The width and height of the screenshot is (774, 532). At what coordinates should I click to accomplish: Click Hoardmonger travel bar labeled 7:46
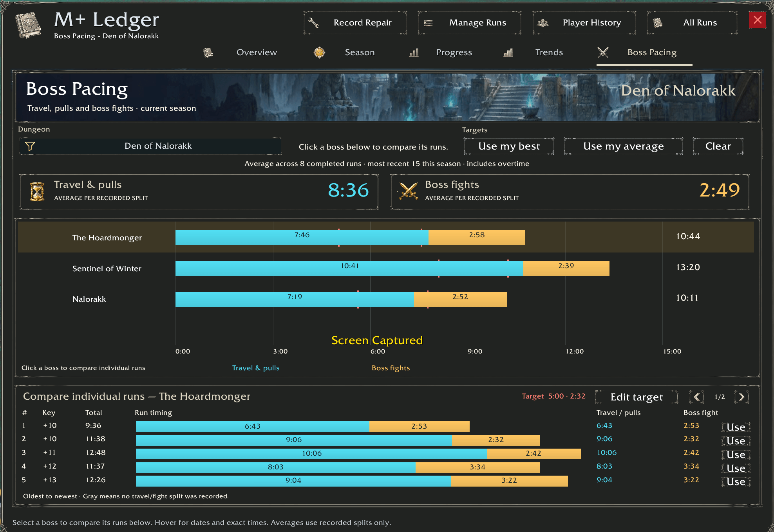point(302,237)
